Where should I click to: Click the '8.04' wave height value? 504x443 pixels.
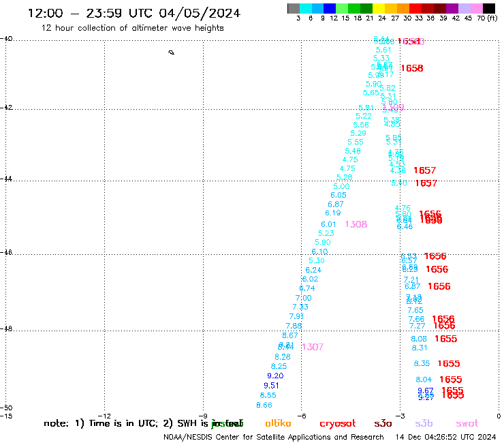(424, 380)
